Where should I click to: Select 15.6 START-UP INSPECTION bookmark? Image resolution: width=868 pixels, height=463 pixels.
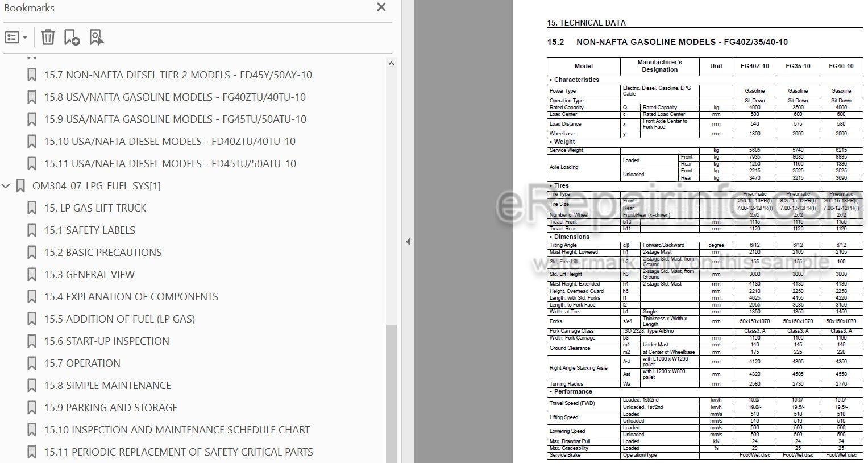(x=106, y=341)
